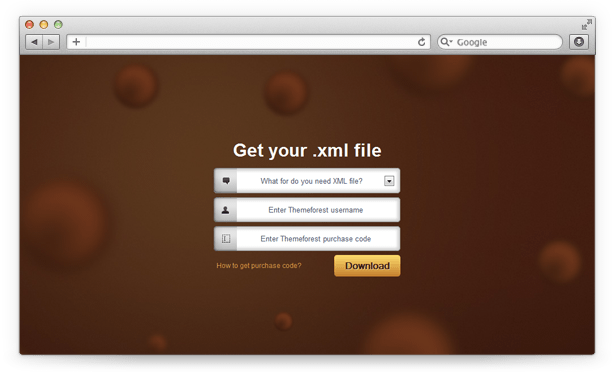Zoom the window with the green button
Image resolution: width=615 pixels, height=372 pixels.
pyautogui.click(x=58, y=25)
